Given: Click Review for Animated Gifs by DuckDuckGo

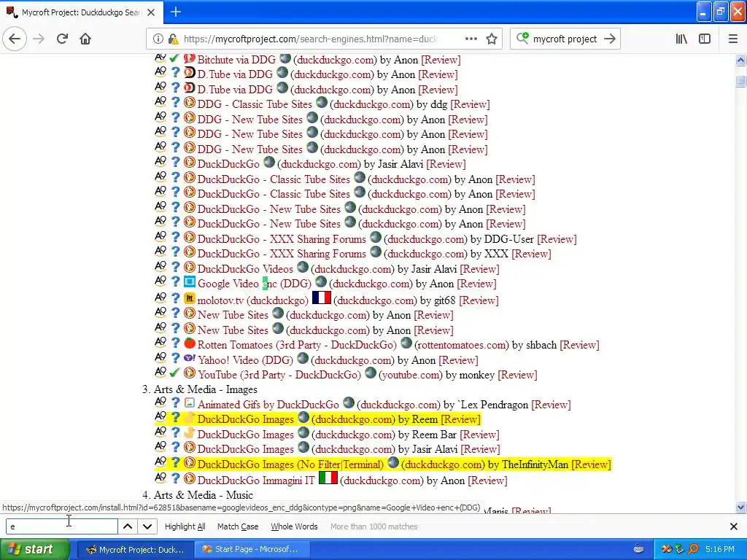Looking at the screenshot, I should [551, 404].
